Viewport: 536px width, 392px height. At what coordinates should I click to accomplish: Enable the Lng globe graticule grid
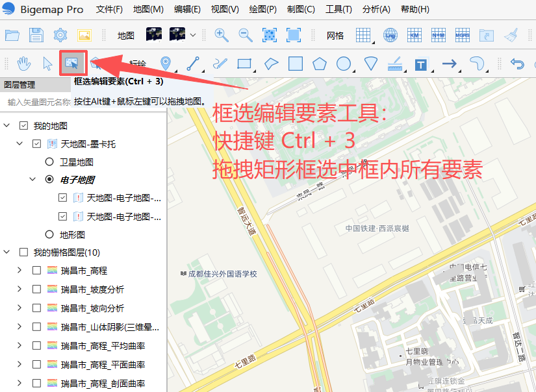(x=390, y=35)
